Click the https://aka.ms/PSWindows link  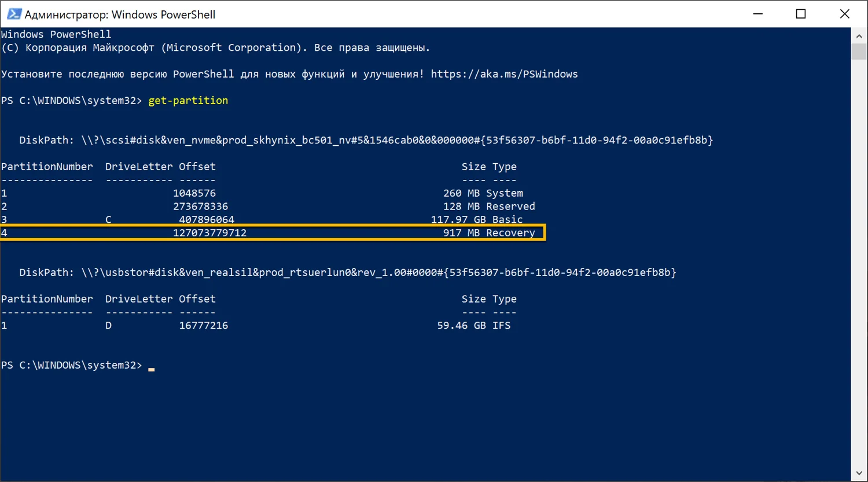(504, 74)
